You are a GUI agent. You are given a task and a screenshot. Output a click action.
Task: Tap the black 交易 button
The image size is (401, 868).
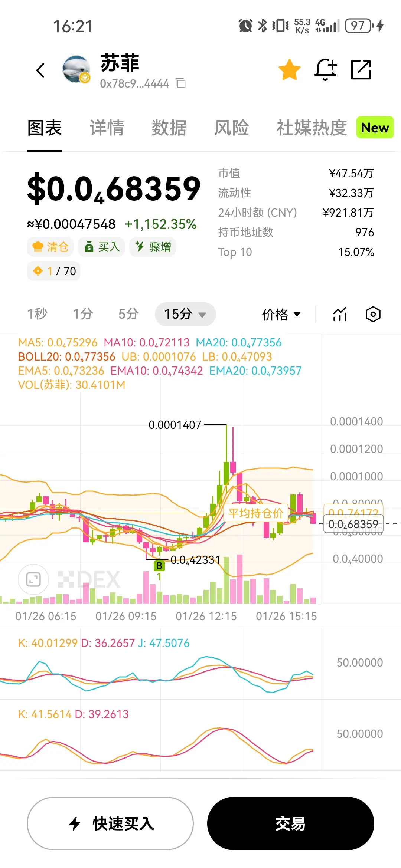[291, 823]
